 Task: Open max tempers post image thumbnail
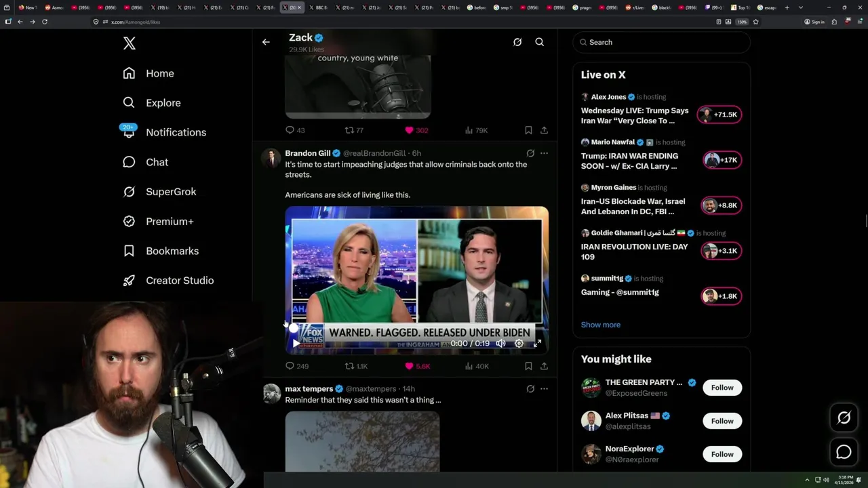click(x=362, y=441)
